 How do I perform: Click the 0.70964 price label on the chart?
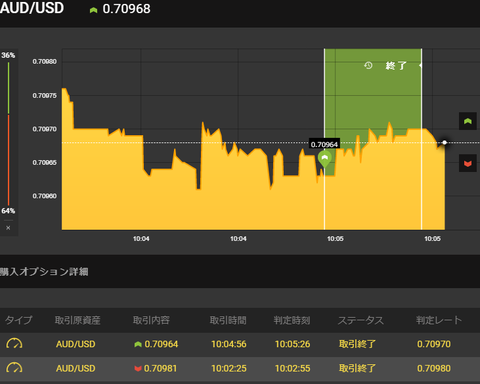click(x=324, y=144)
